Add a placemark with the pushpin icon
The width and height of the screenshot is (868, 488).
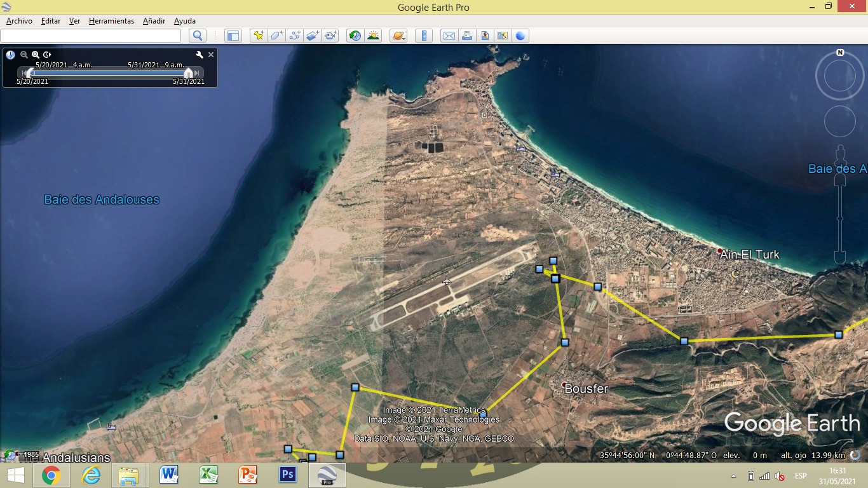[258, 36]
